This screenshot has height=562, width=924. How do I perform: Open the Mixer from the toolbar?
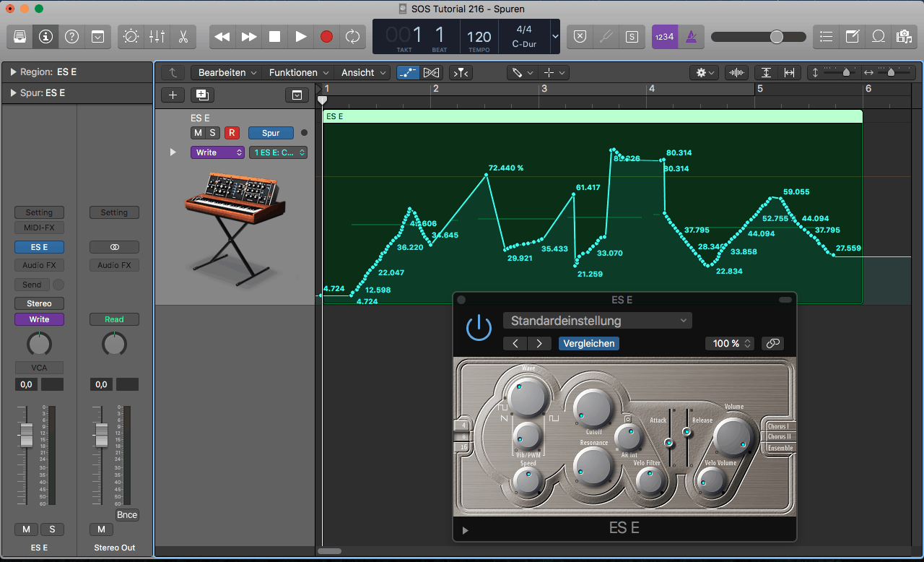click(x=157, y=36)
